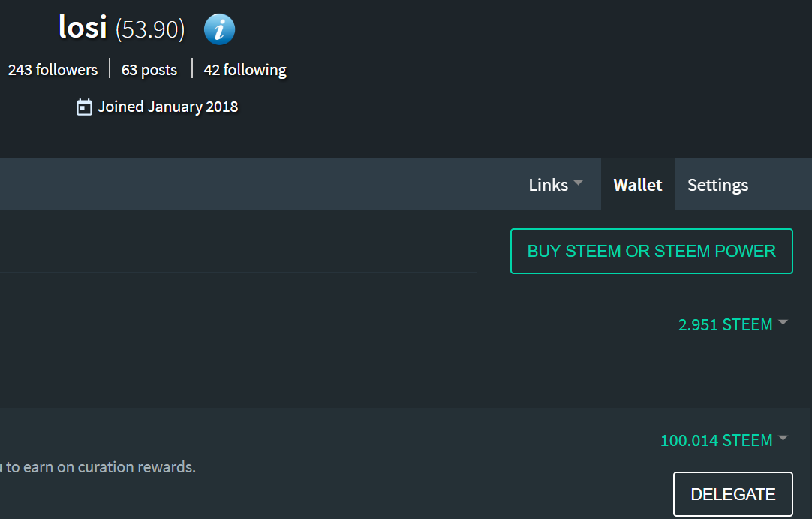Screen dimensions: 812x519
Task: Click the caret arrow beside 2.951 STEEM
Action: click(783, 323)
